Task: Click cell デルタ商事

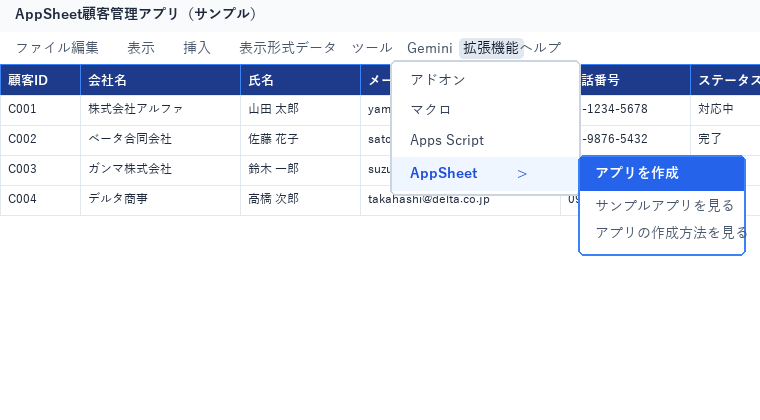Action: (x=160, y=200)
